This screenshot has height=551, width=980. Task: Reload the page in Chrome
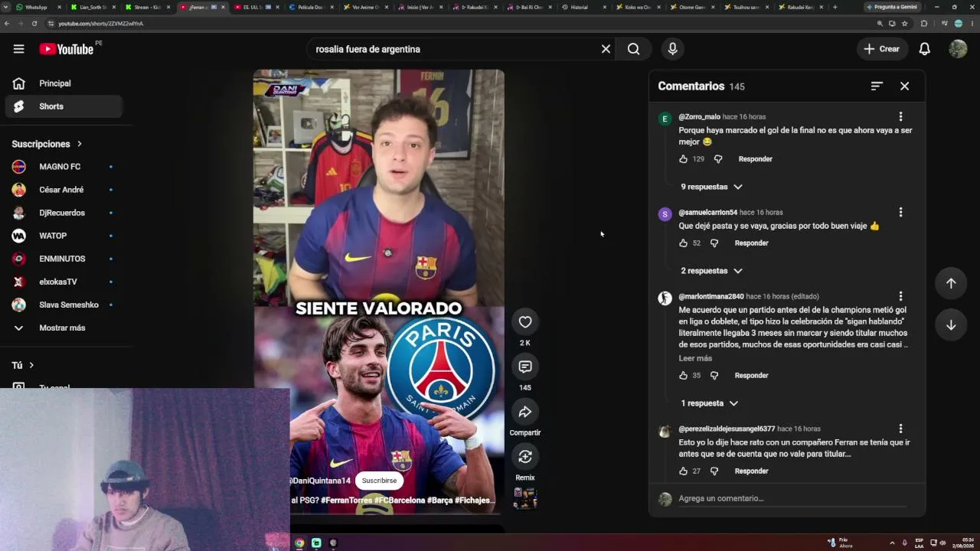click(x=34, y=24)
